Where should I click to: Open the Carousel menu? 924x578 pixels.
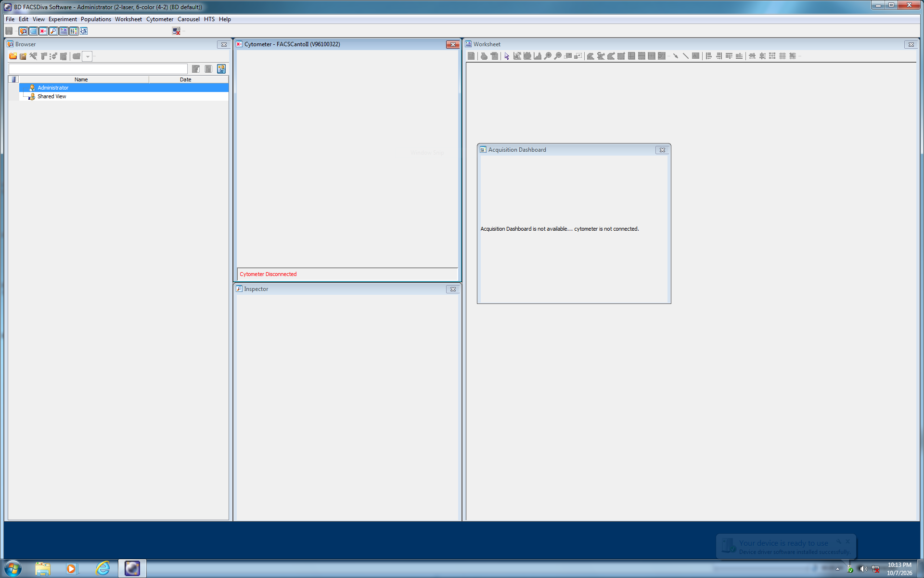(189, 19)
